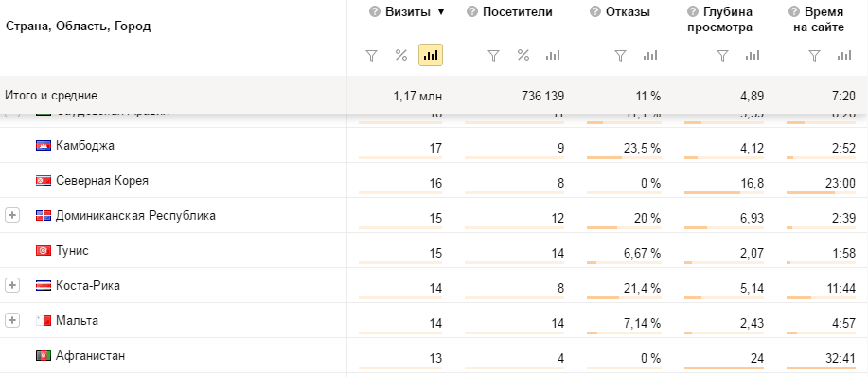Screen dimensions: 868x377
Task: Show bar chart for Глубина просмотра column
Action: pos(753,55)
